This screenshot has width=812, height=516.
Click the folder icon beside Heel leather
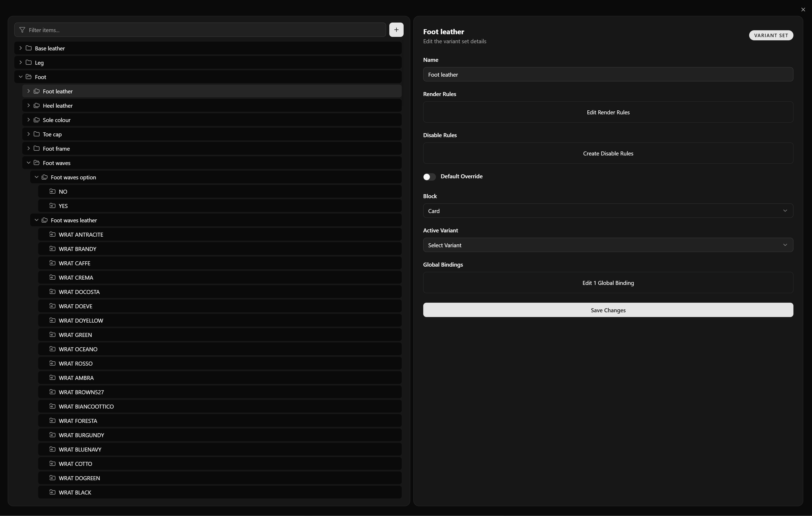coord(36,106)
